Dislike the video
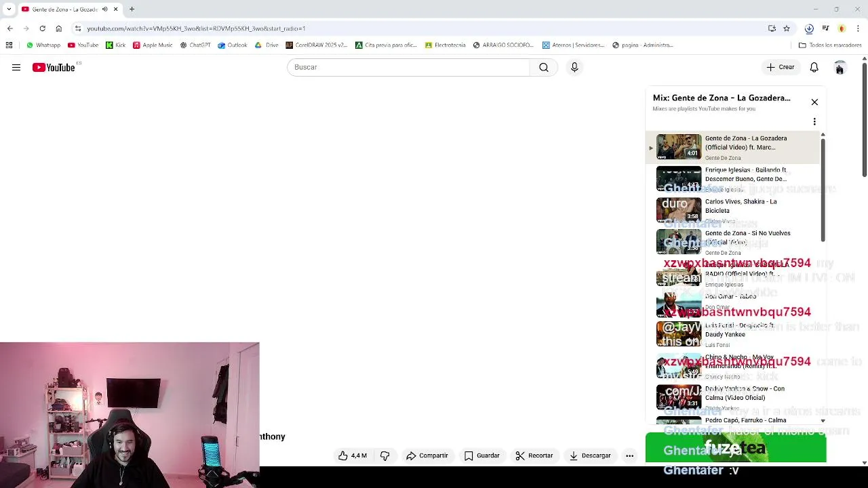The height and width of the screenshot is (488, 868). pyautogui.click(x=384, y=455)
